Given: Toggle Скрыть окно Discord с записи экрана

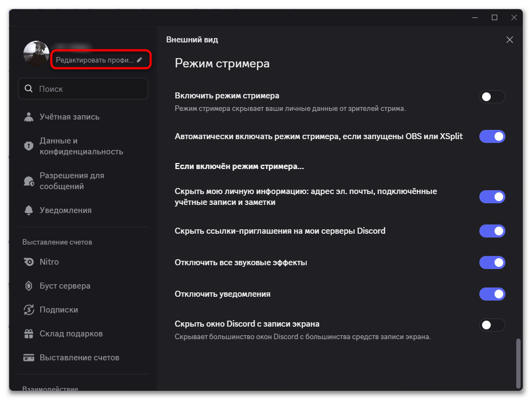Looking at the screenshot, I should [492, 325].
